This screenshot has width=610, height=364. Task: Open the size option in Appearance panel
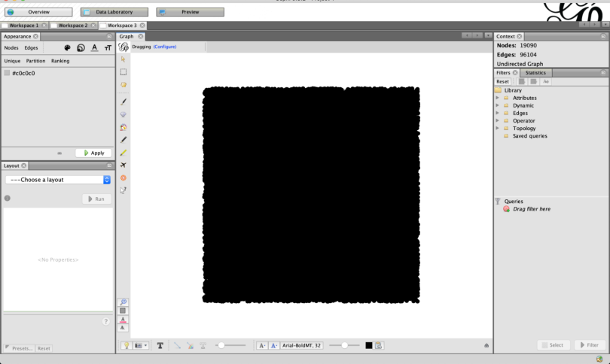[x=81, y=48]
